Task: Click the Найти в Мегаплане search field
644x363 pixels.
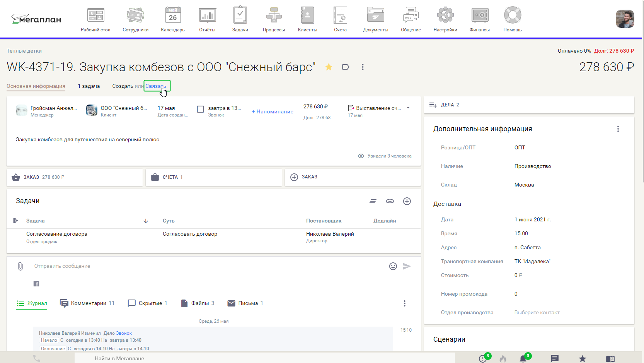Action: coord(264,358)
